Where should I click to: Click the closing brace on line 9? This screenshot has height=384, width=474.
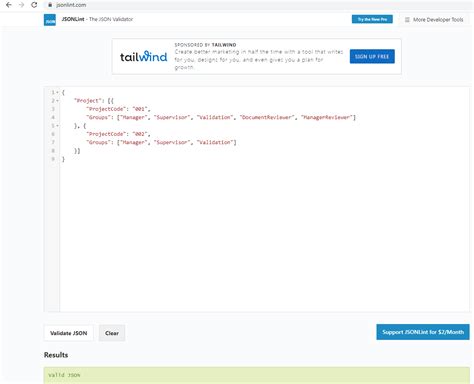[x=63, y=159]
